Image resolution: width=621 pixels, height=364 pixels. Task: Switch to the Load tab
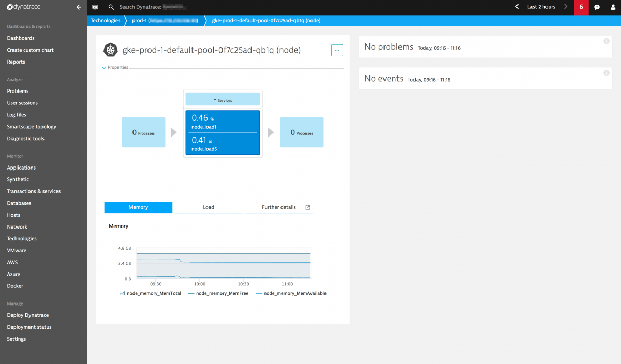[x=208, y=207]
